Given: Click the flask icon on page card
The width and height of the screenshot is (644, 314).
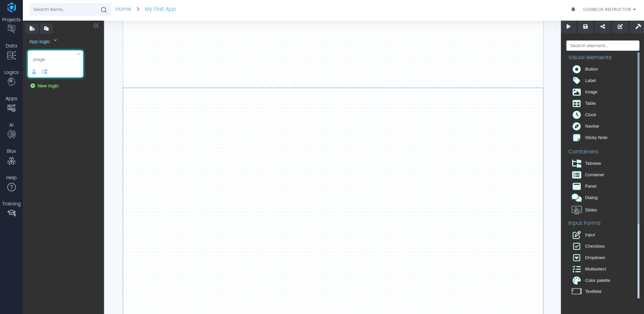Looking at the screenshot, I should click(x=34, y=72).
